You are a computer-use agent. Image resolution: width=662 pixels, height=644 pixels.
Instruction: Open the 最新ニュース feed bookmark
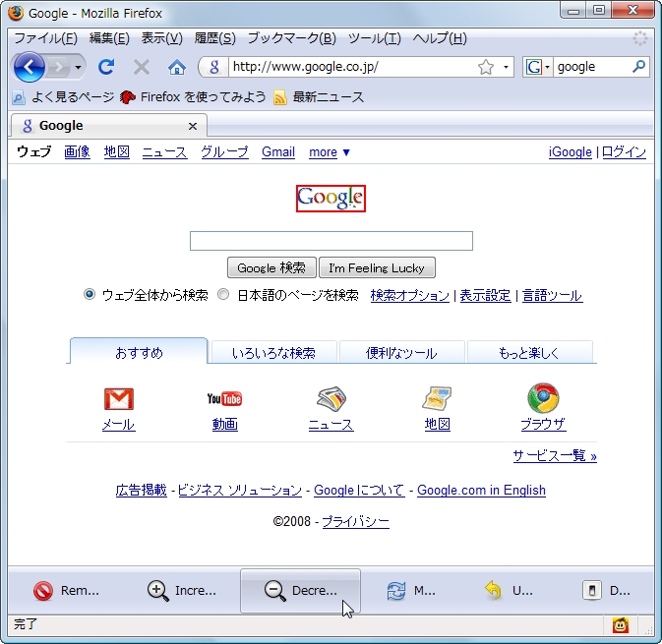[319, 97]
